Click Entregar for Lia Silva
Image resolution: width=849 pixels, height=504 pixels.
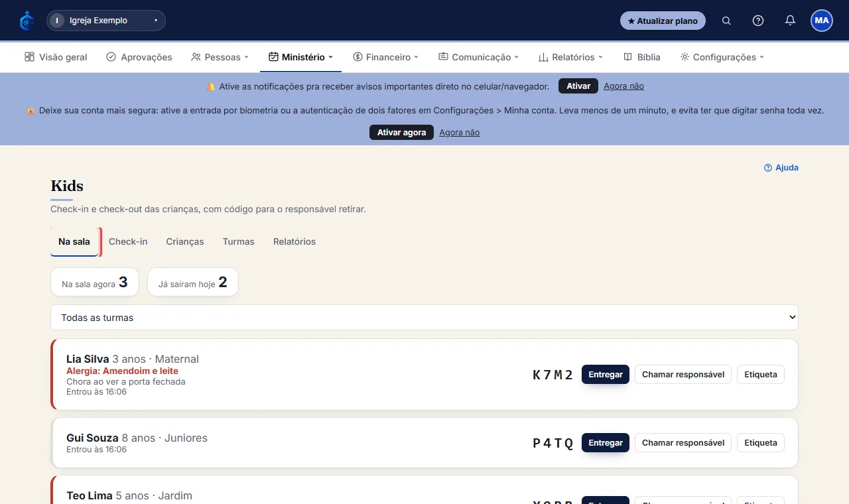[606, 375]
